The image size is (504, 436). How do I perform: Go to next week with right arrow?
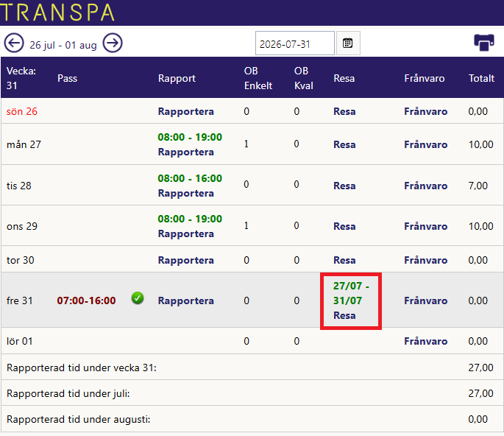[113, 43]
